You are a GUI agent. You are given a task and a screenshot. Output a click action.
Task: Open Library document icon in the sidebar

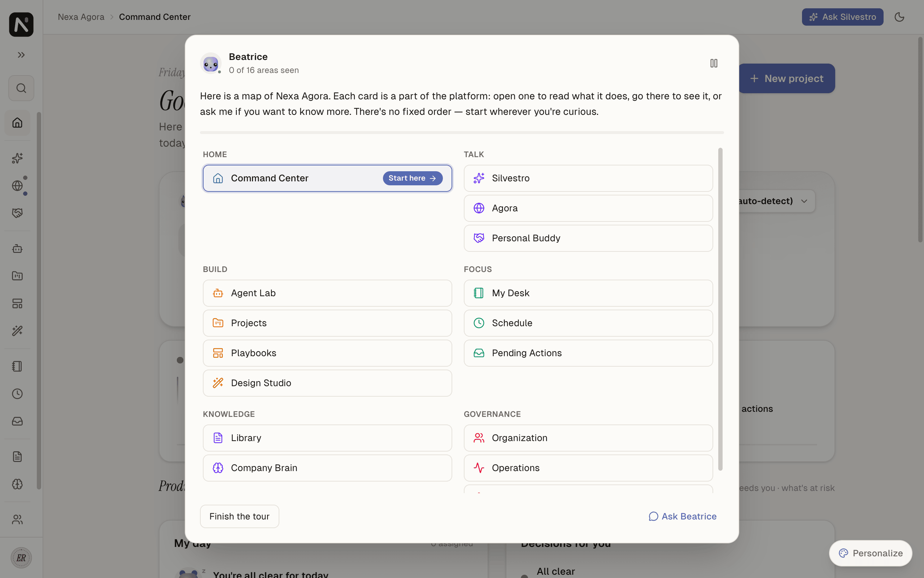(18, 457)
